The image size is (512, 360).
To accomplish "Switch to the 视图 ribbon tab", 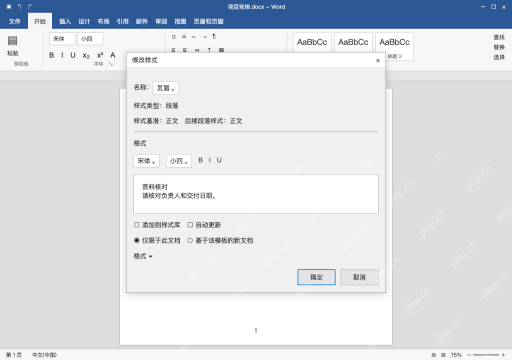I will (x=180, y=21).
